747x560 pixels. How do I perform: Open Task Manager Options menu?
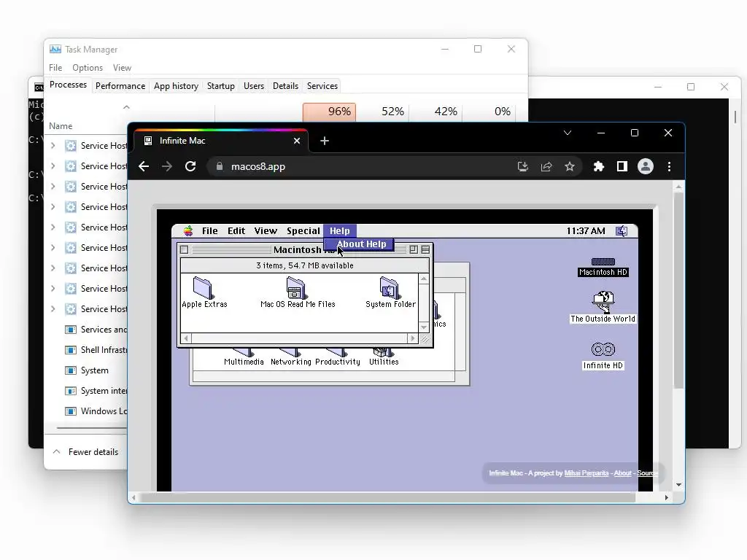[88, 68]
